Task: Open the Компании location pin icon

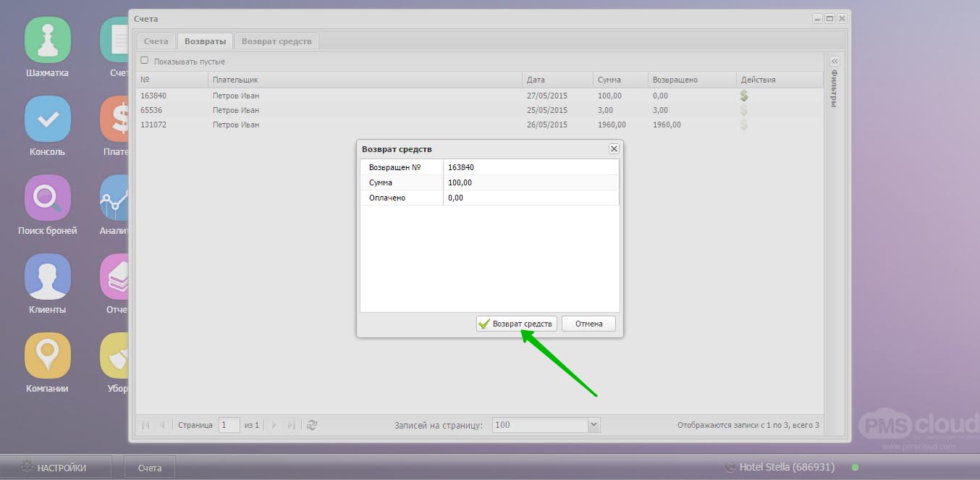Action: pyautogui.click(x=48, y=355)
